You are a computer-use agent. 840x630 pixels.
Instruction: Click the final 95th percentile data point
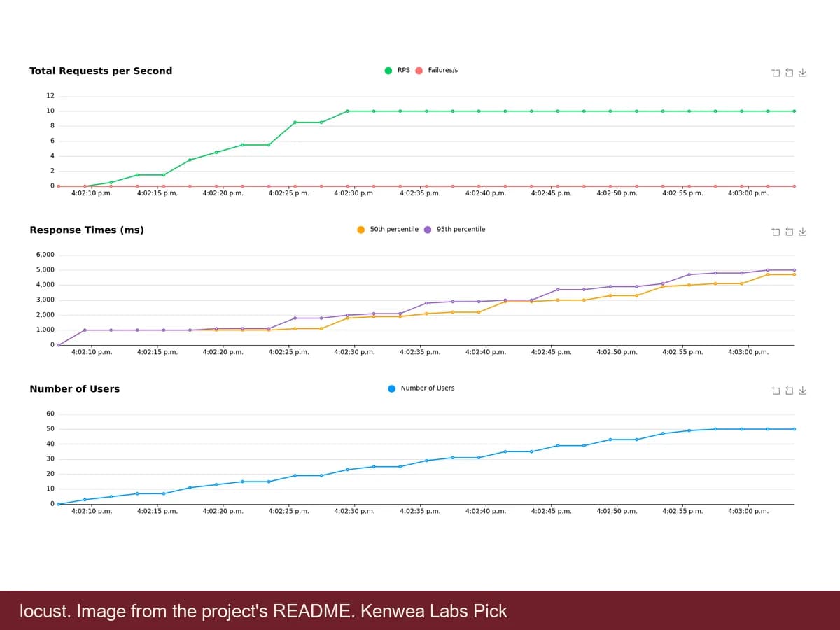(794, 269)
